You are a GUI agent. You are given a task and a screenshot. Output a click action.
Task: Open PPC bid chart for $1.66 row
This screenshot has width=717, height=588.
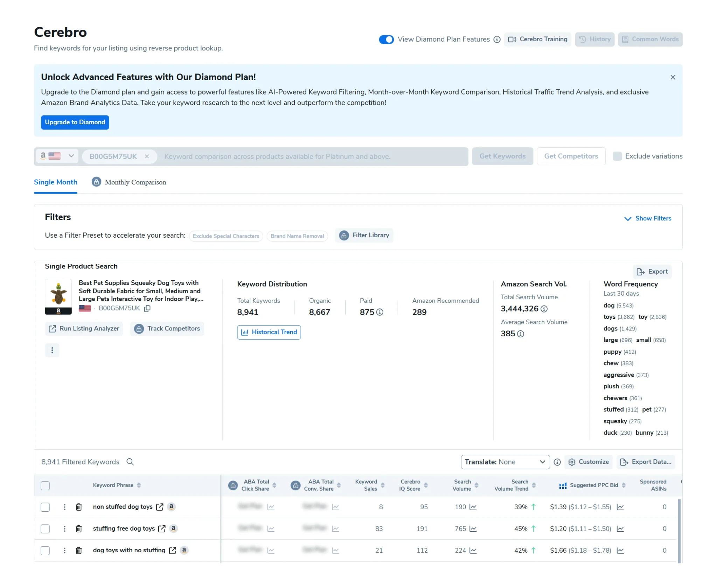coord(620,551)
